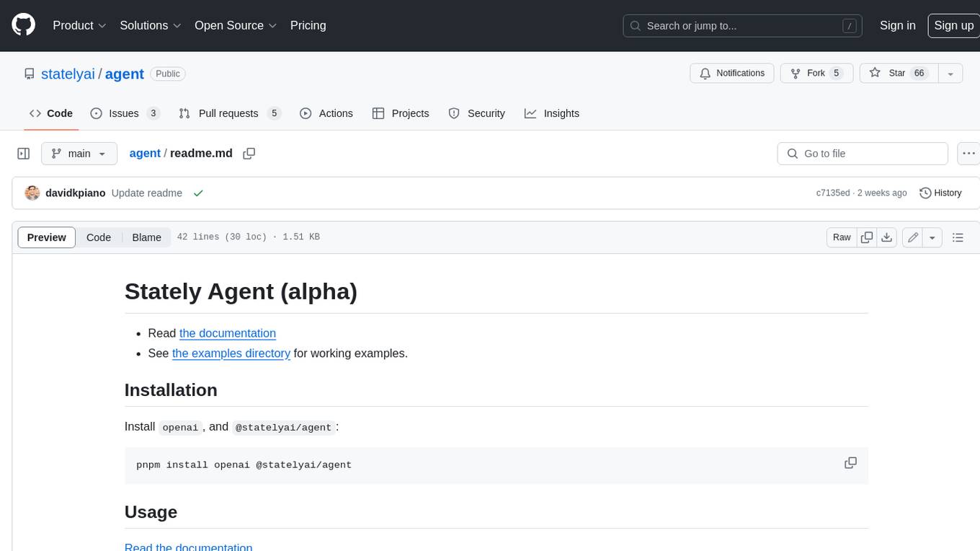Click the Read the documentation link under Usage

point(189,547)
